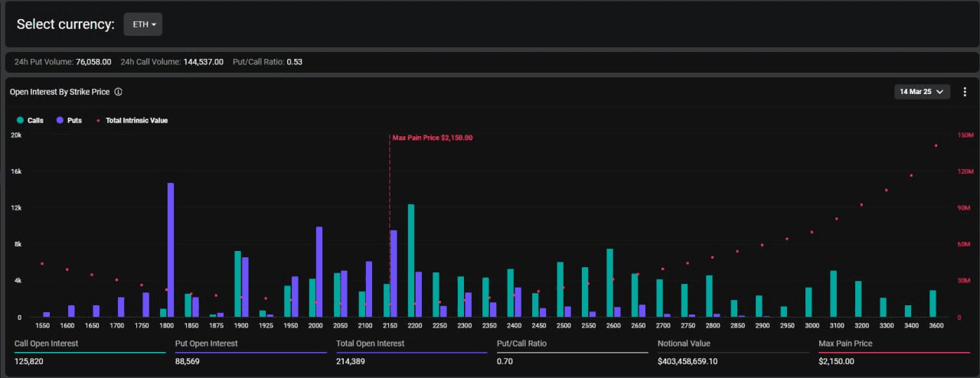Click the teal call bar at strike 3100
The width and height of the screenshot is (980, 378).
(x=833, y=293)
